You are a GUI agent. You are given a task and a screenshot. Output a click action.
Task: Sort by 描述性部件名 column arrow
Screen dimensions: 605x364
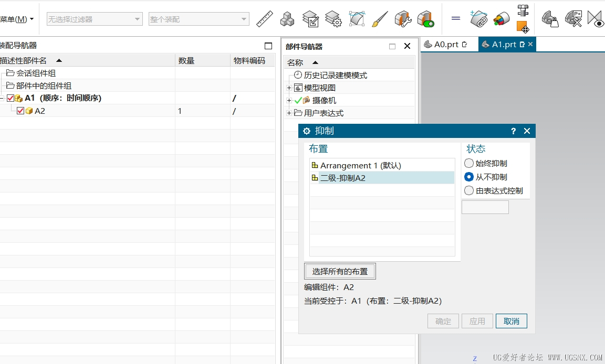coord(59,60)
